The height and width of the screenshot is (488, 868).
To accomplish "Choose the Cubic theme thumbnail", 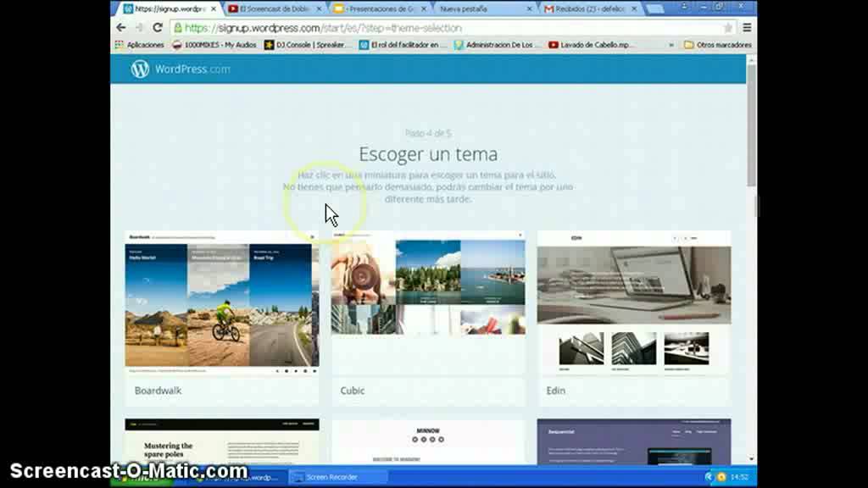I will 428,302.
